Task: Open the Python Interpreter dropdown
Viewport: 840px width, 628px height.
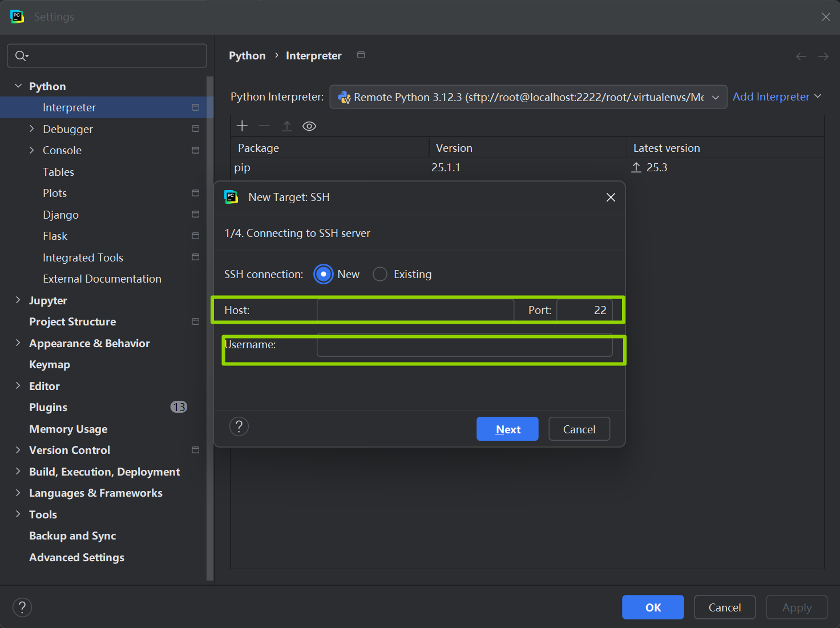Action: pos(528,97)
